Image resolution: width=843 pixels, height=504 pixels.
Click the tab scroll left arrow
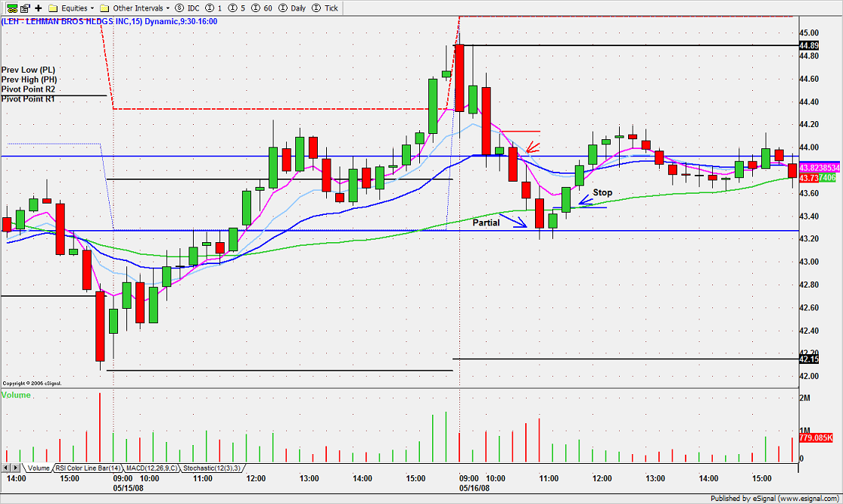point(6,468)
